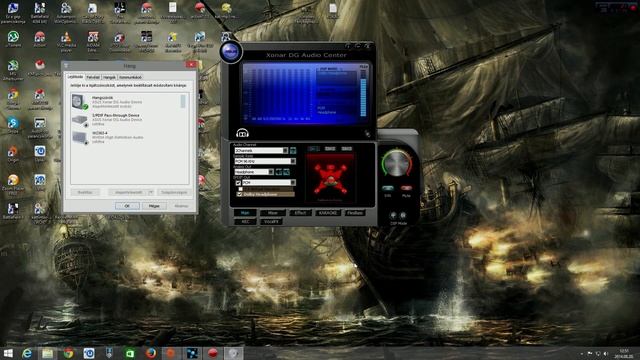Click Alapértelmezett button in Hang dialog
This screenshot has height=360, width=640.
tap(128, 192)
